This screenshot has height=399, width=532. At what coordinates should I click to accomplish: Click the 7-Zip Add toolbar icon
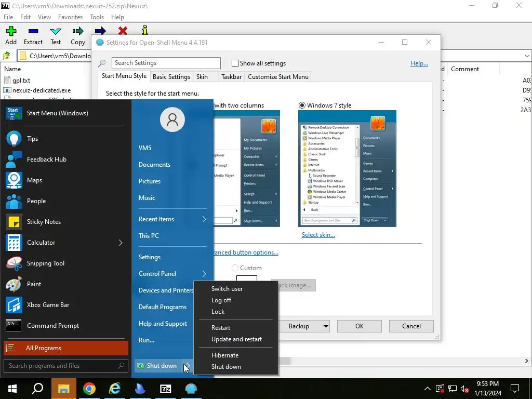[11, 31]
